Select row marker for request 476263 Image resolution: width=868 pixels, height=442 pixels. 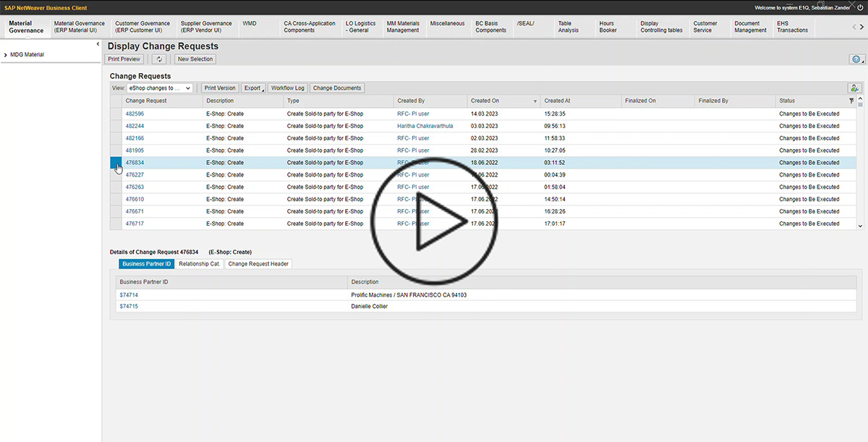coord(116,187)
